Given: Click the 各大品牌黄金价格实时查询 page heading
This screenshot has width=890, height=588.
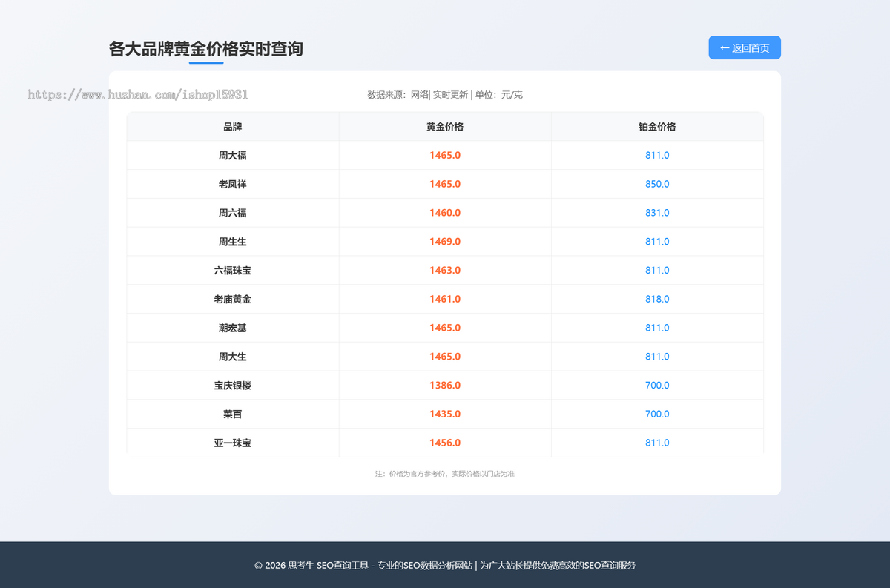Looking at the screenshot, I should click(x=205, y=50).
